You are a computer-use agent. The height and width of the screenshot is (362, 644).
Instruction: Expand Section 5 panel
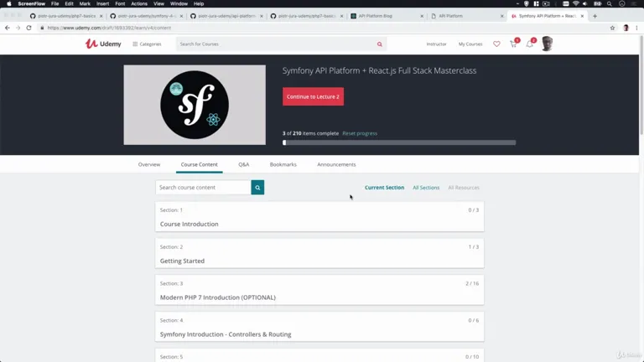click(319, 355)
